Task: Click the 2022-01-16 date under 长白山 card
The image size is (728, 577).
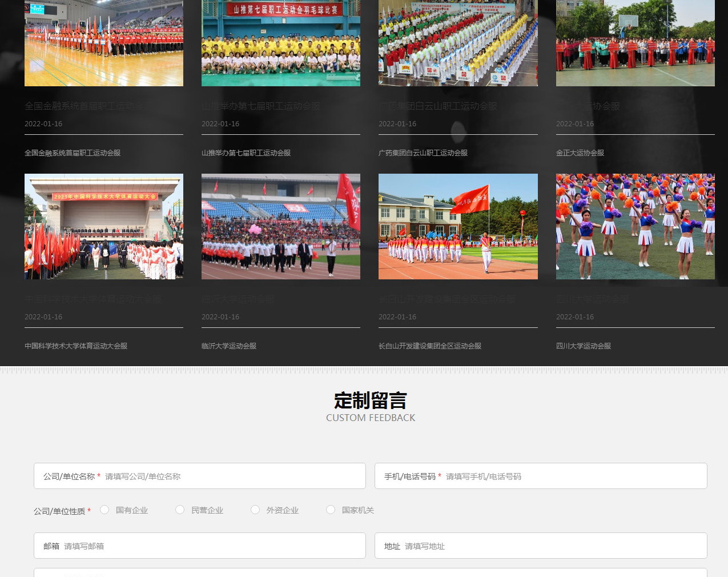Action: (x=397, y=317)
